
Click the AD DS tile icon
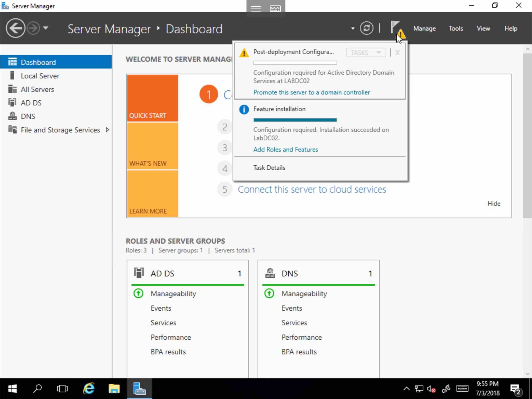tap(139, 273)
